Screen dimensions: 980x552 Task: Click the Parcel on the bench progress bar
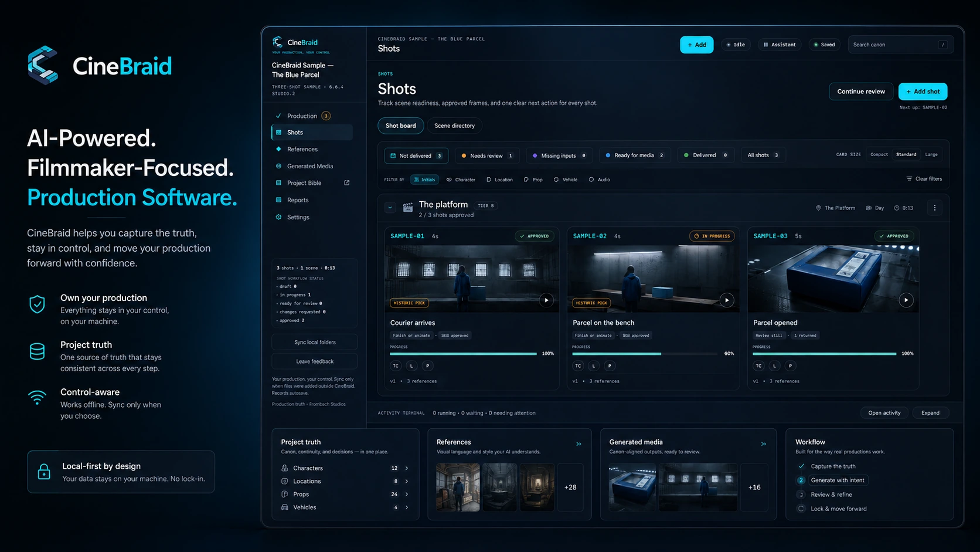[645, 354]
